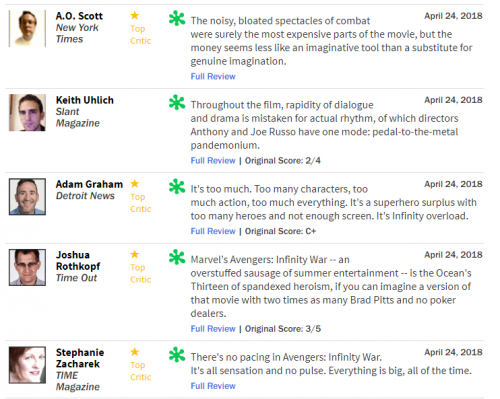
Task: Open Joshua Rothkopf's Full Review link
Action: tap(213, 329)
